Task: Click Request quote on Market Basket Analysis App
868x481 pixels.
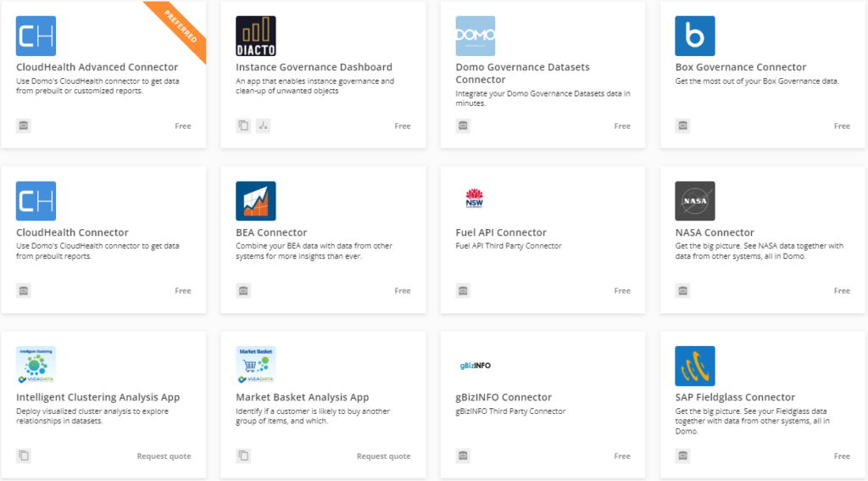Action: point(383,456)
